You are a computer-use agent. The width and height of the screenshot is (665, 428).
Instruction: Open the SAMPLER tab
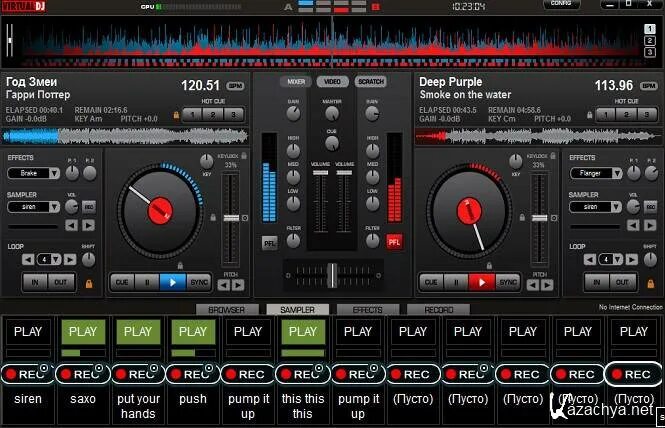[x=297, y=310]
